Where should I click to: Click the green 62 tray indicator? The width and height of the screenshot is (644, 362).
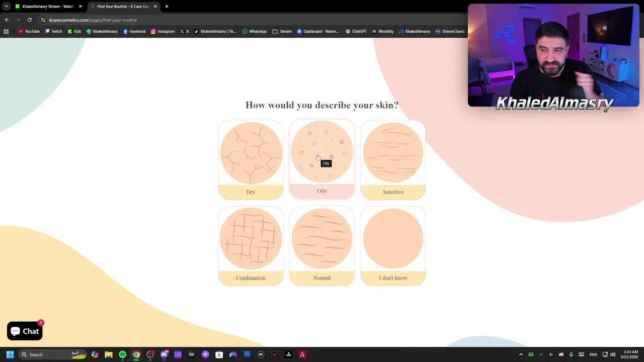pos(531,354)
